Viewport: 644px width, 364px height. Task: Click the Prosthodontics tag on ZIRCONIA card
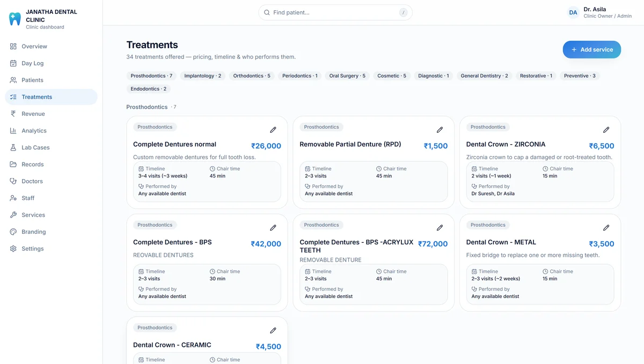point(488,127)
